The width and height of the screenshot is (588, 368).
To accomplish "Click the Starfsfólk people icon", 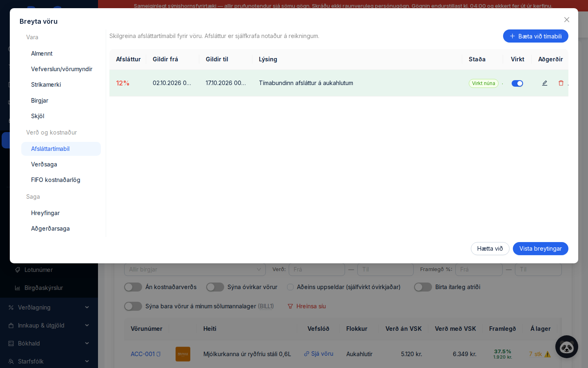I will tap(11, 361).
